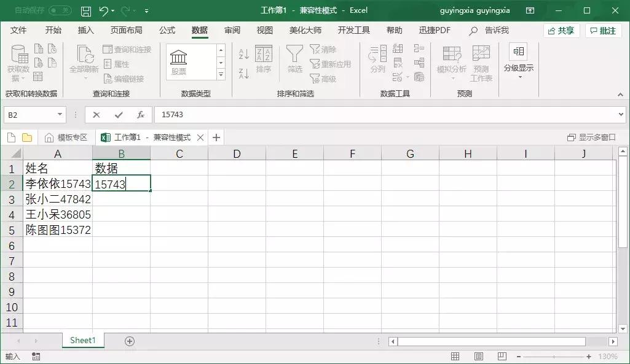This screenshot has width=630, height=364.
Task: Open the 公式 (Formulas) ribbon tab
Action: 168,29
